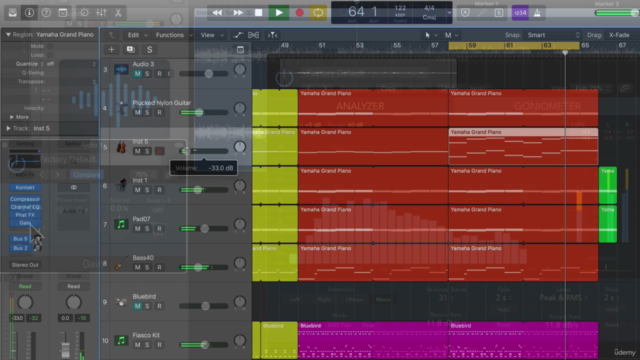Open the Compressor plugin slot
Viewport: 640px width, 360px height.
click(25, 199)
